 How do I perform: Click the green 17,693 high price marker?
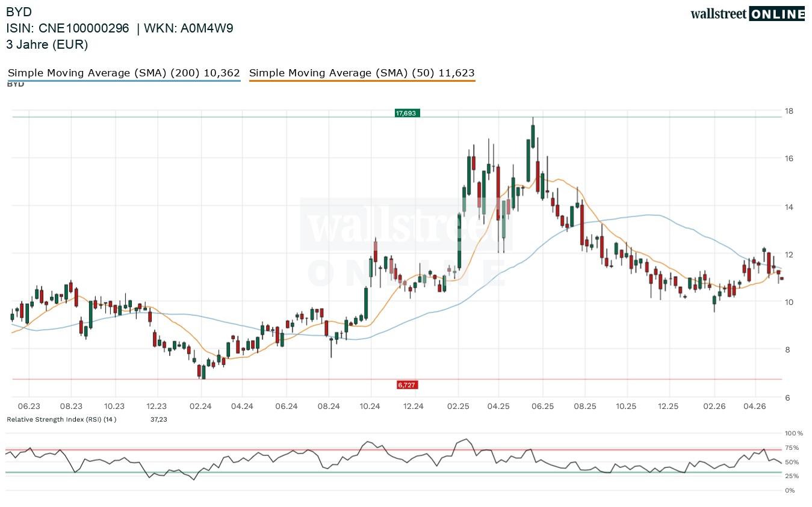tap(407, 112)
